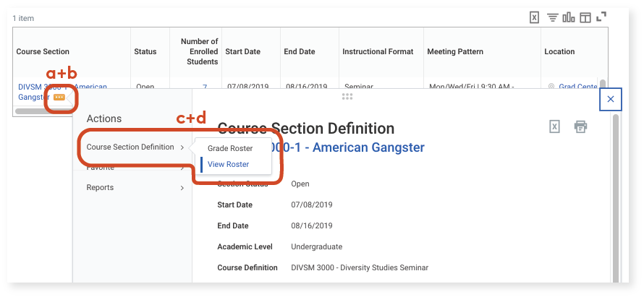Open American Gangster title link in popup
644x297 pixels.
[321, 147]
